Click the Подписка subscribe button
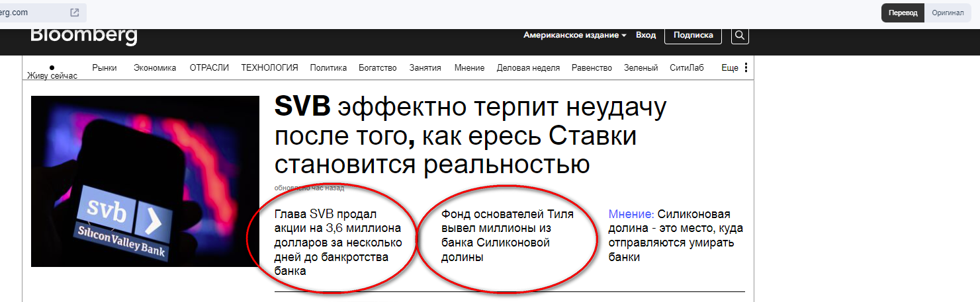Screen dimensions: 980x302 coord(693,35)
